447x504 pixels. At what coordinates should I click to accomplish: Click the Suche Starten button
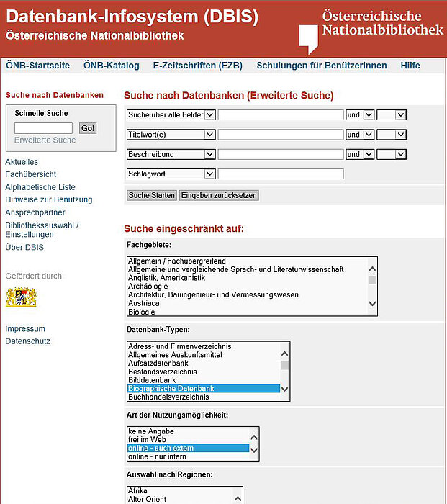click(x=152, y=195)
